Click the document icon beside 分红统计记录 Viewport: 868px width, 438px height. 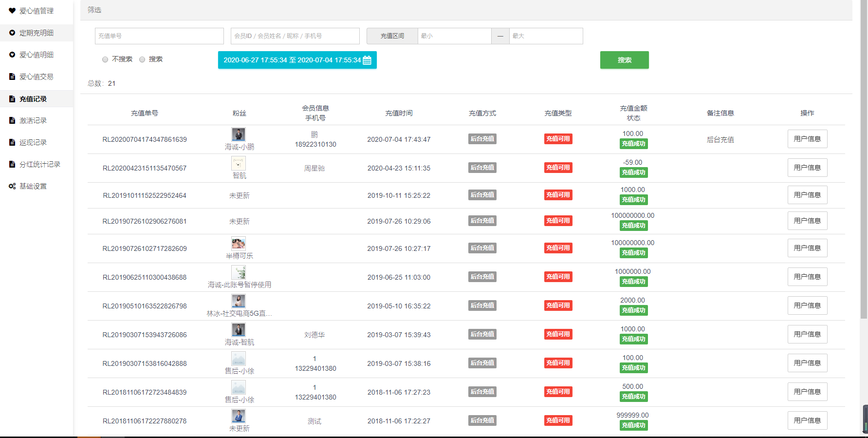click(x=12, y=164)
